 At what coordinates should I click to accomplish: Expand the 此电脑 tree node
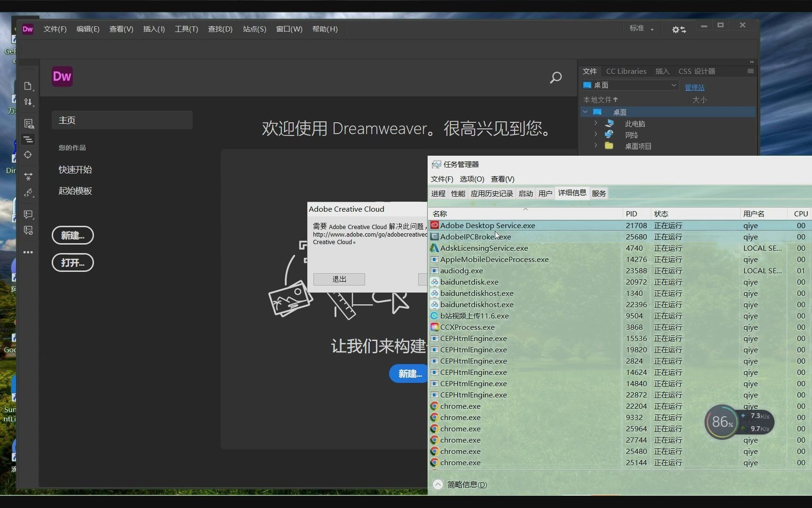click(596, 123)
